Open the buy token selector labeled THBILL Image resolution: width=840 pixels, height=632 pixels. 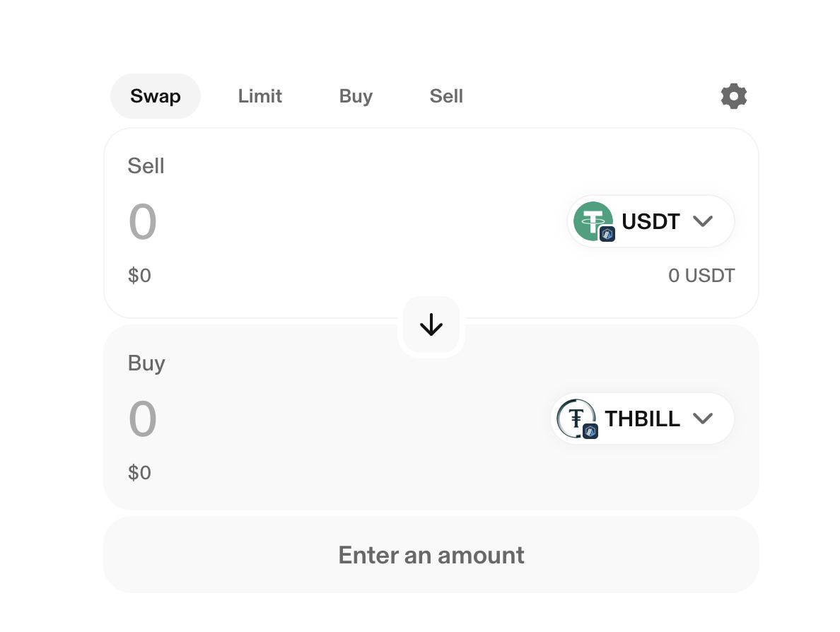[x=642, y=419]
